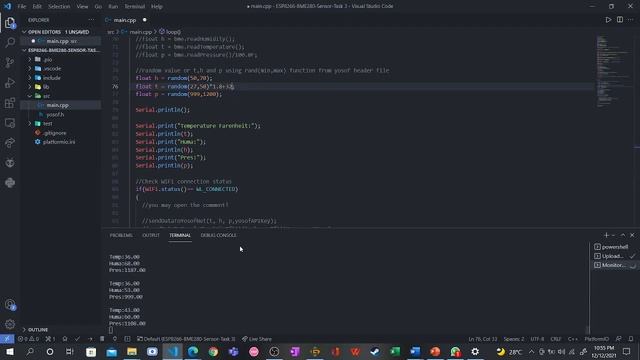640x360 pixels.
Task: Click the PlatformIO Clean trash icon
Action: coord(102,339)
